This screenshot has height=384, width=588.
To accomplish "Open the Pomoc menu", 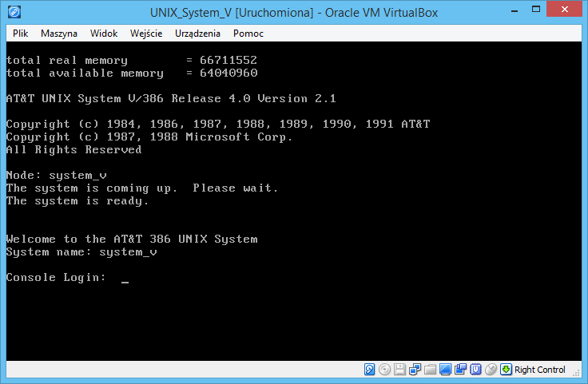I will (248, 34).
